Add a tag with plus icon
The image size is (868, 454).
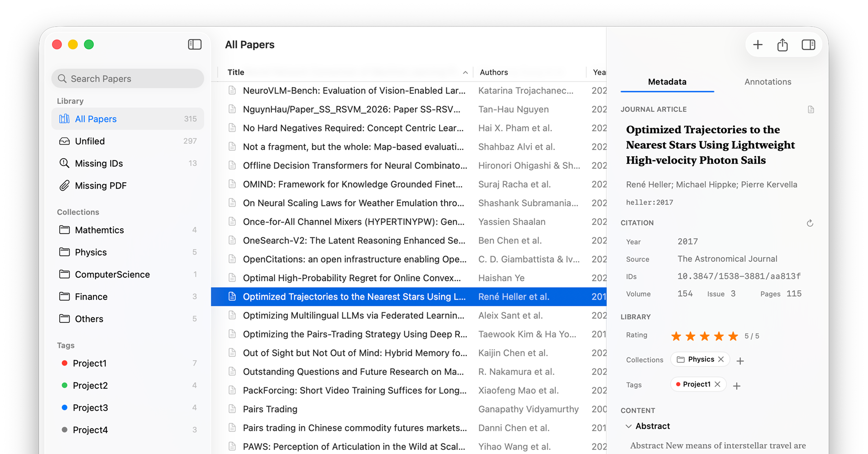(736, 386)
